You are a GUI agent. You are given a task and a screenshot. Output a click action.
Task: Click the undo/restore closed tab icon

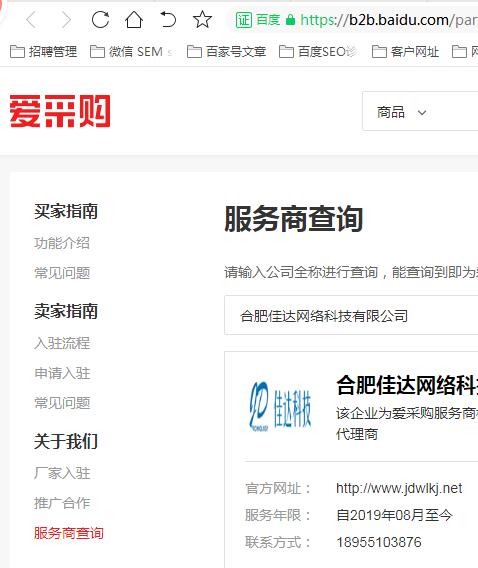click(x=168, y=20)
